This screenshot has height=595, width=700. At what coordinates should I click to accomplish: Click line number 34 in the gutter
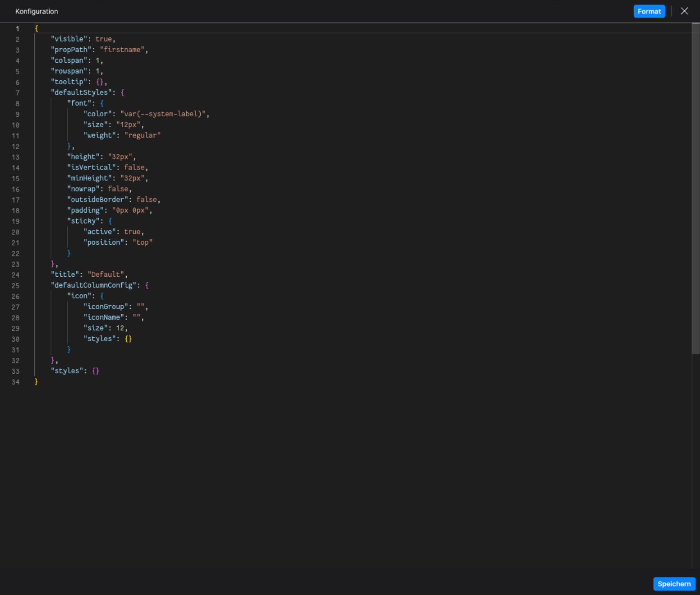15,382
